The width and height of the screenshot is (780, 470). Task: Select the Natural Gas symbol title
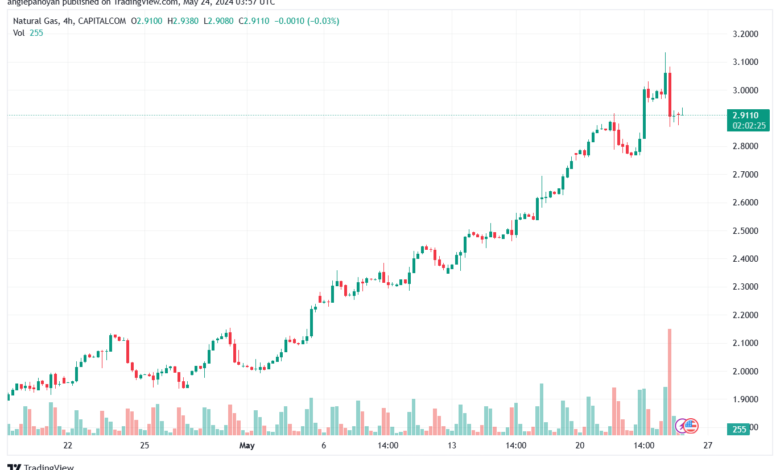(35, 21)
